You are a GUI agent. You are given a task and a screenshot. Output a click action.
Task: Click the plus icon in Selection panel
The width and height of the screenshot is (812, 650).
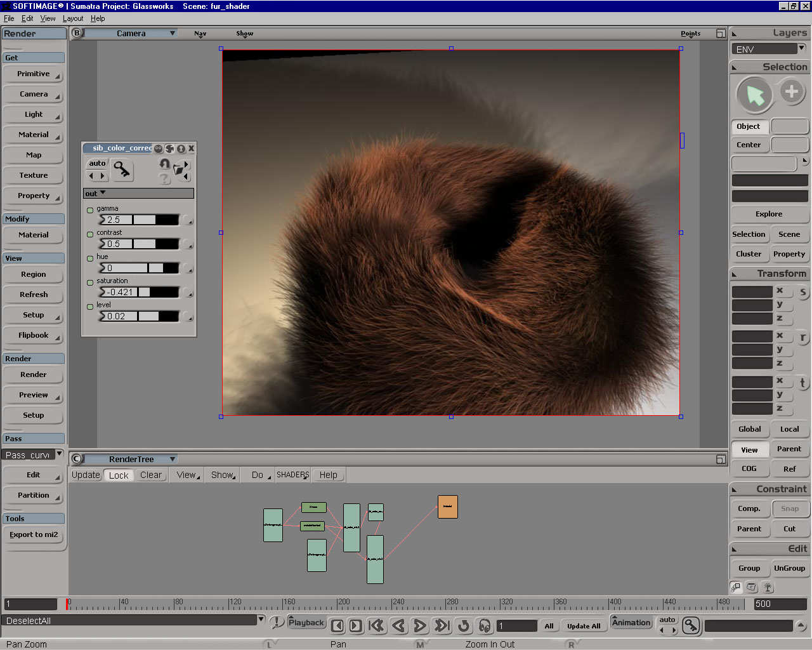[x=791, y=92]
